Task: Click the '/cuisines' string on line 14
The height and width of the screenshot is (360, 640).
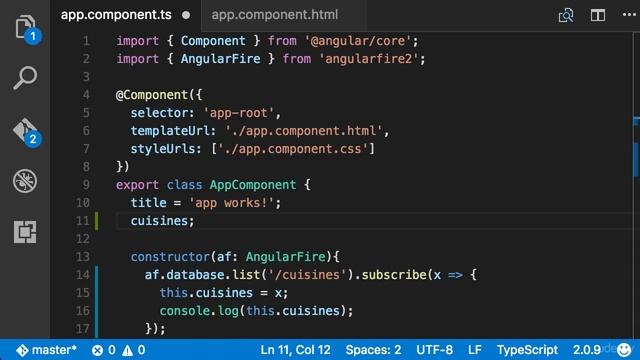Action: tap(307, 275)
